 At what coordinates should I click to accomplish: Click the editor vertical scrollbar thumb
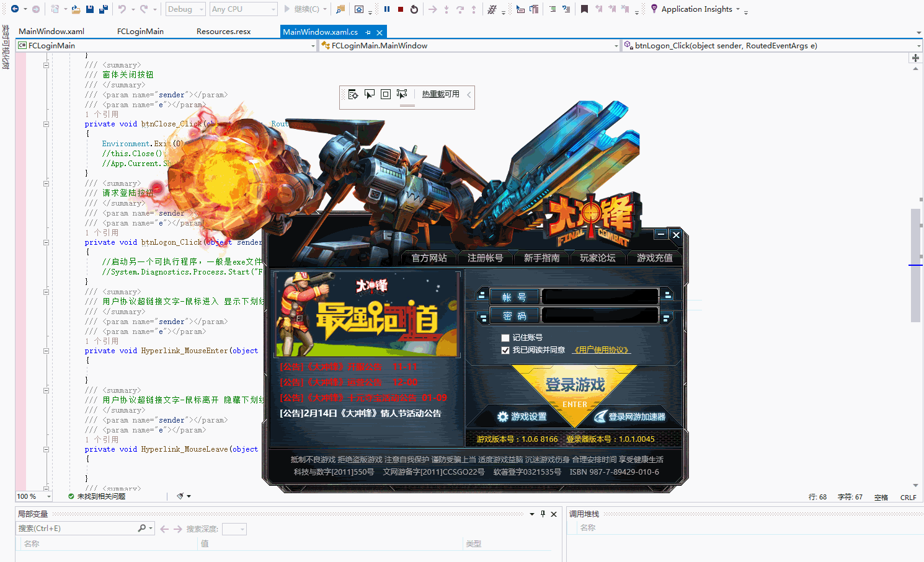pyautogui.click(x=915, y=265)
